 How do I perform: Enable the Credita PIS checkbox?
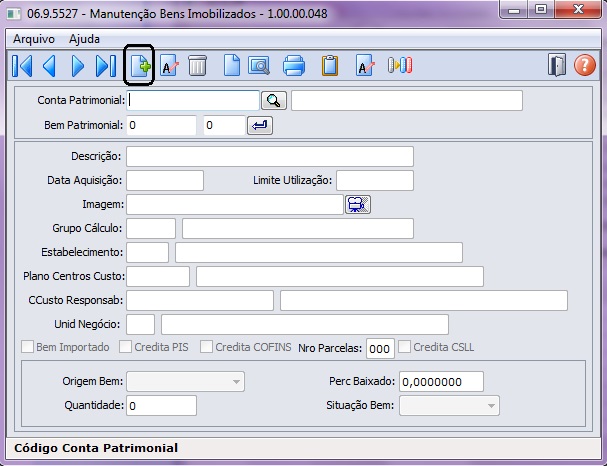pos(125,347)
